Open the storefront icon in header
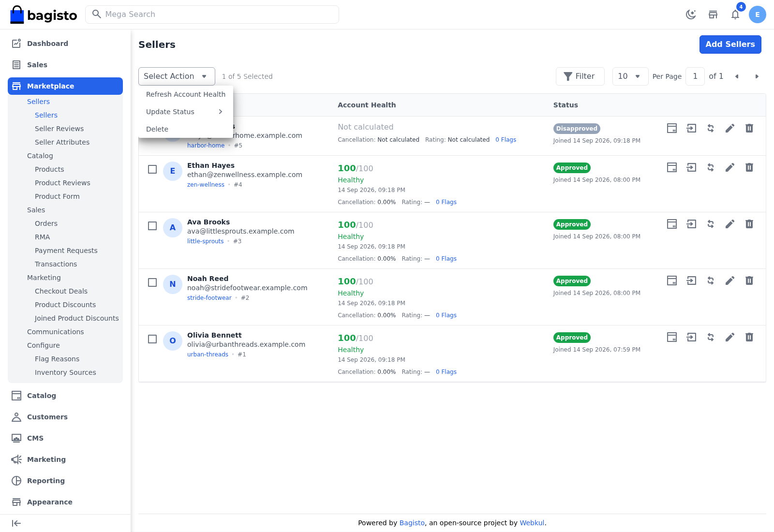The image size is (774, 532). pyautogui.click(x=713, y=15)
